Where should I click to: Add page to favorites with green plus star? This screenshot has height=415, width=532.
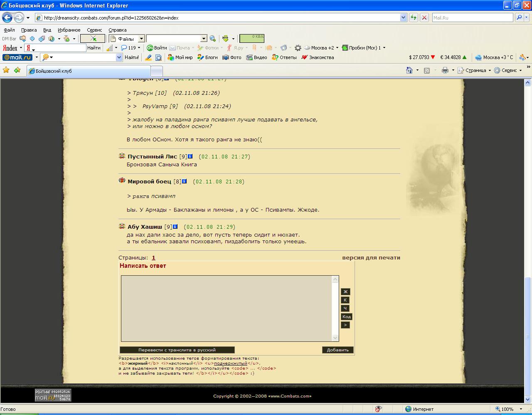click(x=17, y=70)
